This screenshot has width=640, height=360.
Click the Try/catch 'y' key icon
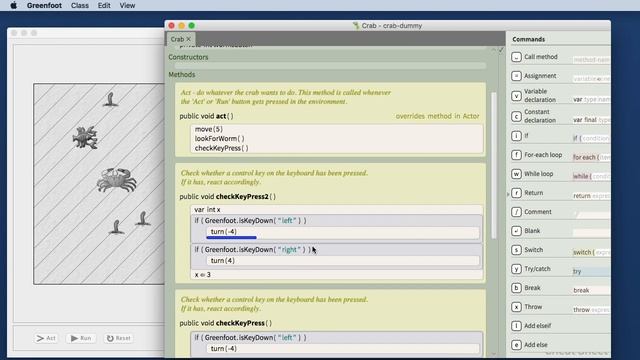tap(516, 269)
